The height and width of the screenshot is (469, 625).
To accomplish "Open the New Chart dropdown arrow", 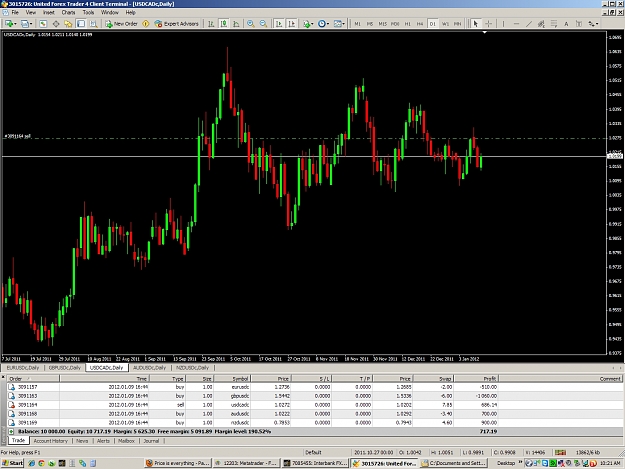I will pos(15,24).
